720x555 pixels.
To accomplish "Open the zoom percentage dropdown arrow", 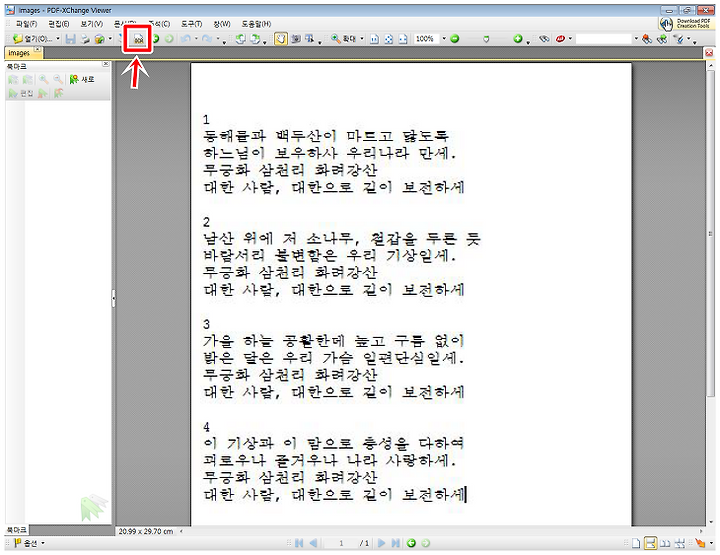I will pos(444,39).
